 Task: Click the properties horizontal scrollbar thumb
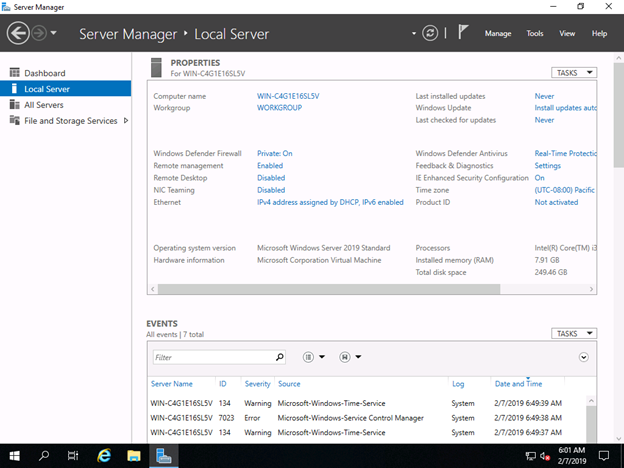coord(329,289)
